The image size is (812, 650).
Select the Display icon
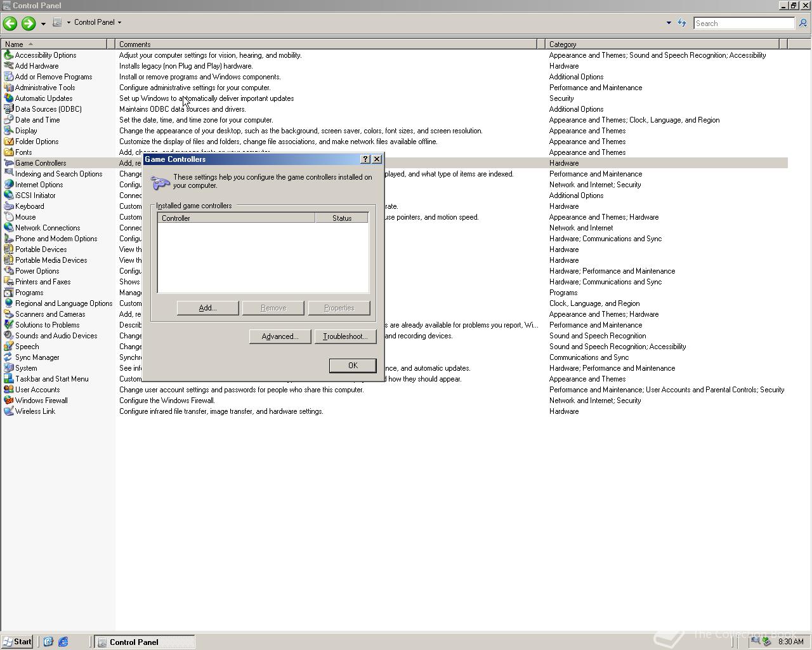coord(8,131)
